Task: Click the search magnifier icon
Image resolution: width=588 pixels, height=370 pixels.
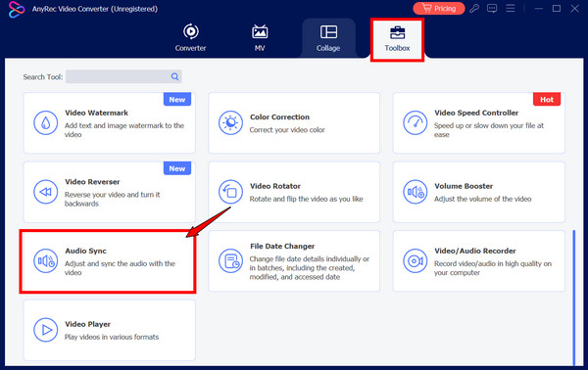Action: (x=174, y=76)
